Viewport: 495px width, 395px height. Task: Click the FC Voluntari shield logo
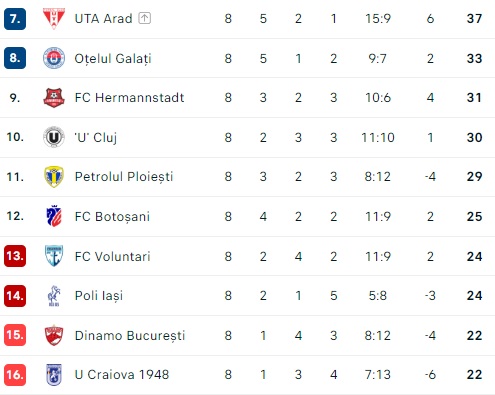click(x=54, y=256)
